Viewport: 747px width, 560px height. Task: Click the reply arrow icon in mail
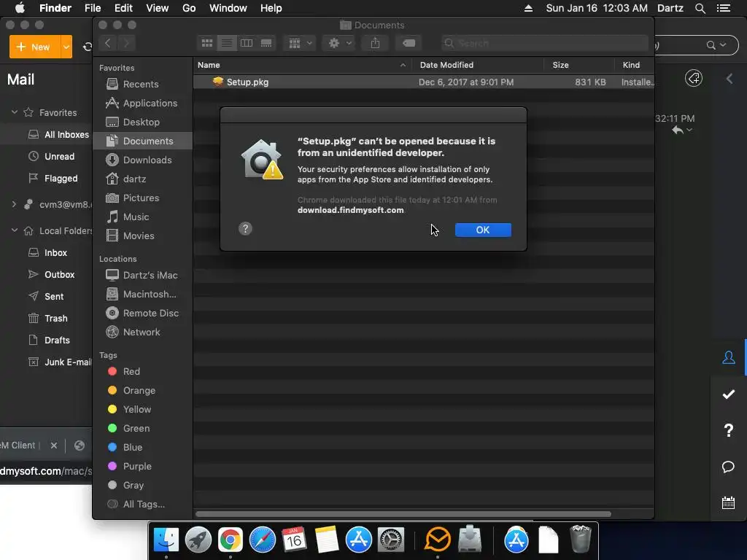[x=678, y=130]
